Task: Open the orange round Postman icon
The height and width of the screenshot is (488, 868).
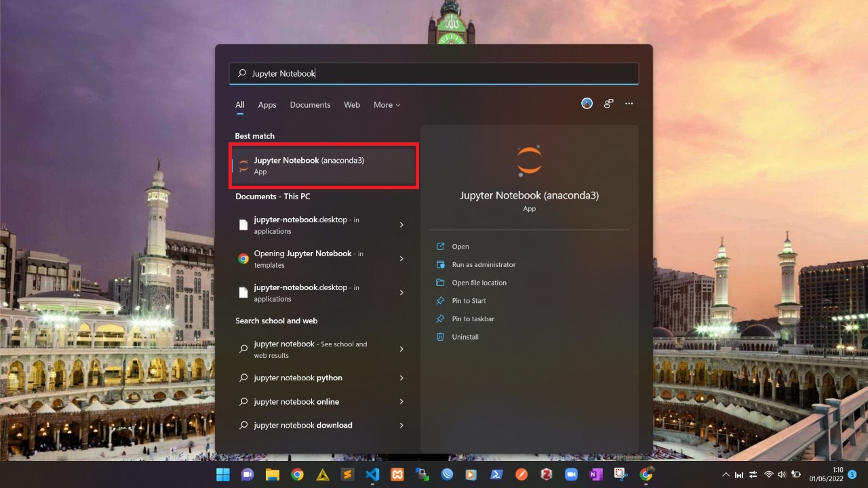Action: [521, 474]
